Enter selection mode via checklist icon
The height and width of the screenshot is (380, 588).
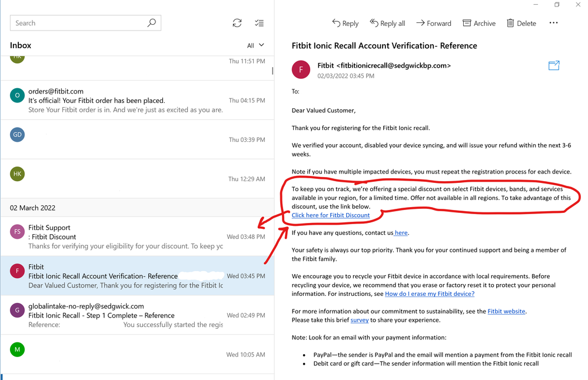coord(259,23)
